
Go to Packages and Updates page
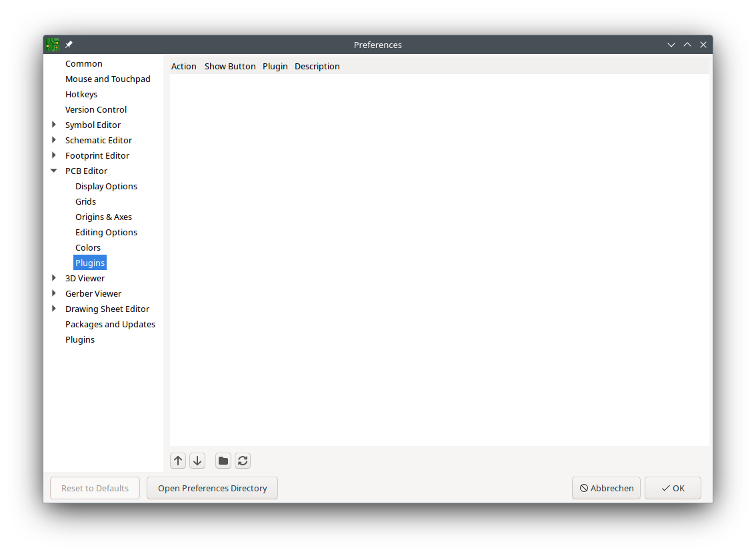[x=110, y=324]
